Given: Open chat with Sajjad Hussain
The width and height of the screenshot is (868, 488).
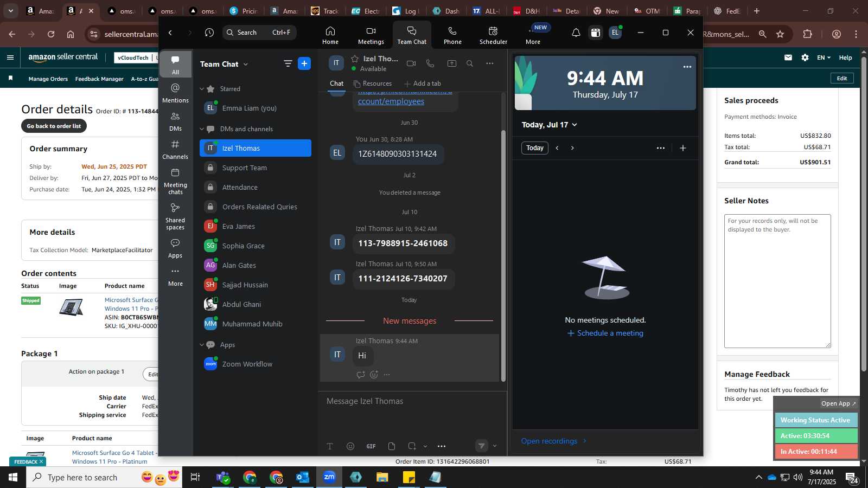Looking at the screenshot, I should click(x=256, y=285).
